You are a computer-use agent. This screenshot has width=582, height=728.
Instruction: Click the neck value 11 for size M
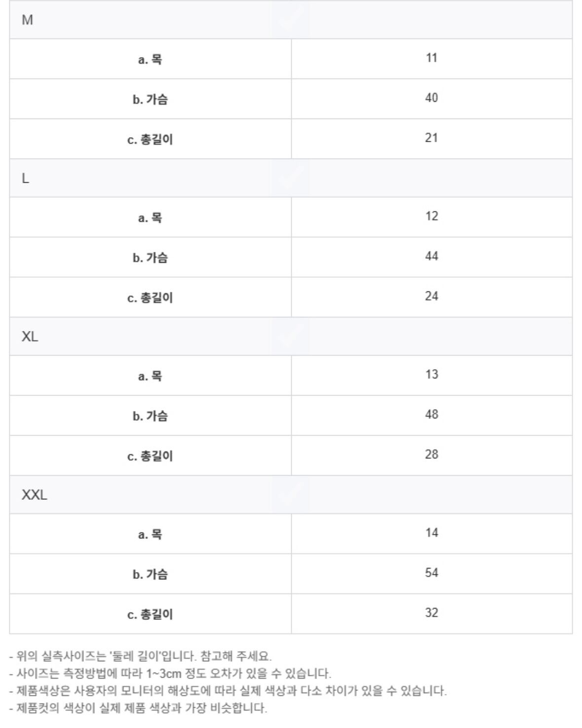point(431,58)
